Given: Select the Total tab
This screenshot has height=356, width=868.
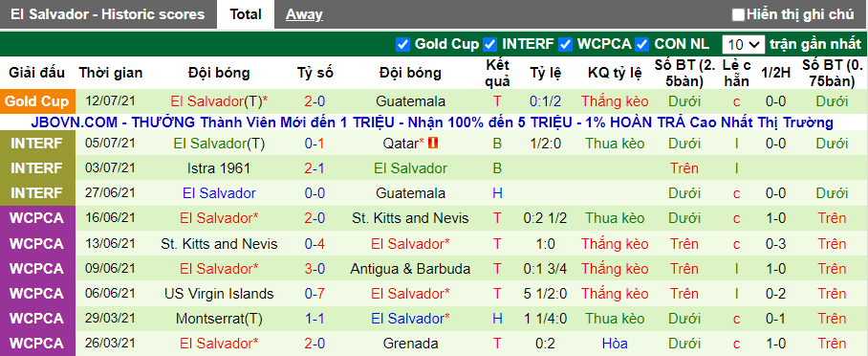Looking at the screenshot, I should tap(246, 14).
